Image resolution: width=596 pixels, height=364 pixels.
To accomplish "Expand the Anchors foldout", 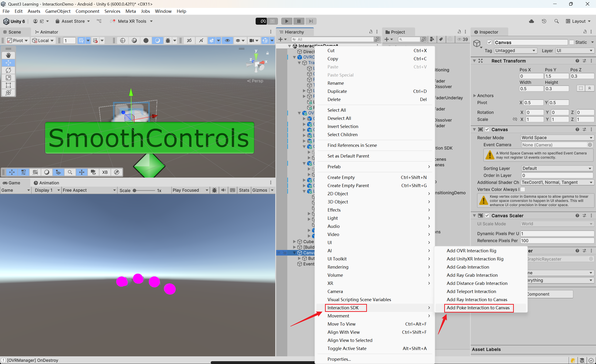I will (x=474, y=95).
